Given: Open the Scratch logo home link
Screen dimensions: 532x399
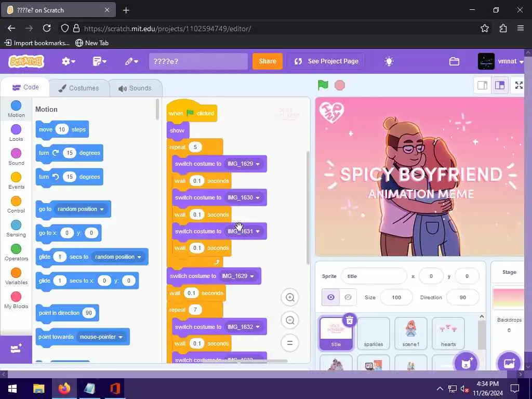Looking at the screenshot, I should pos(26,61).
